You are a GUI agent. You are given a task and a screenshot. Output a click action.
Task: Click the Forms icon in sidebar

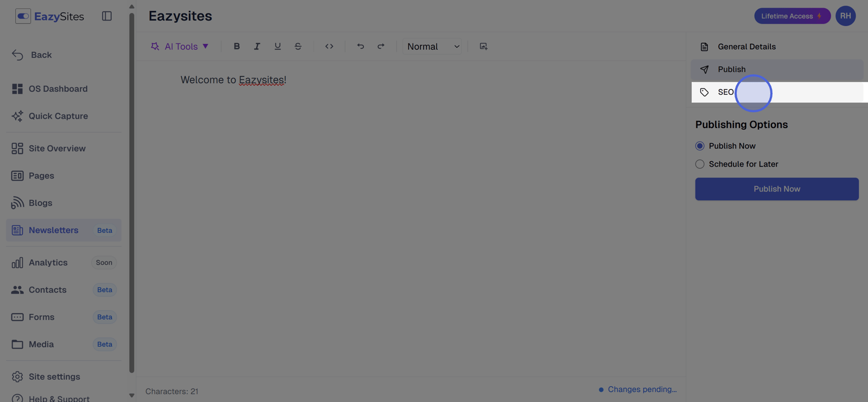click(17, 317)
